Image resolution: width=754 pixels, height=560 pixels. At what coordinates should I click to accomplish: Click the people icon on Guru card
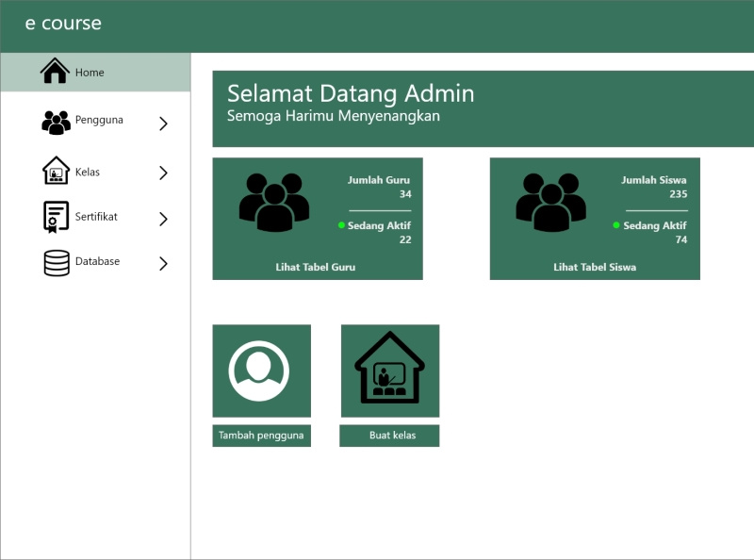pyautogui.click(x=273, y=203)
